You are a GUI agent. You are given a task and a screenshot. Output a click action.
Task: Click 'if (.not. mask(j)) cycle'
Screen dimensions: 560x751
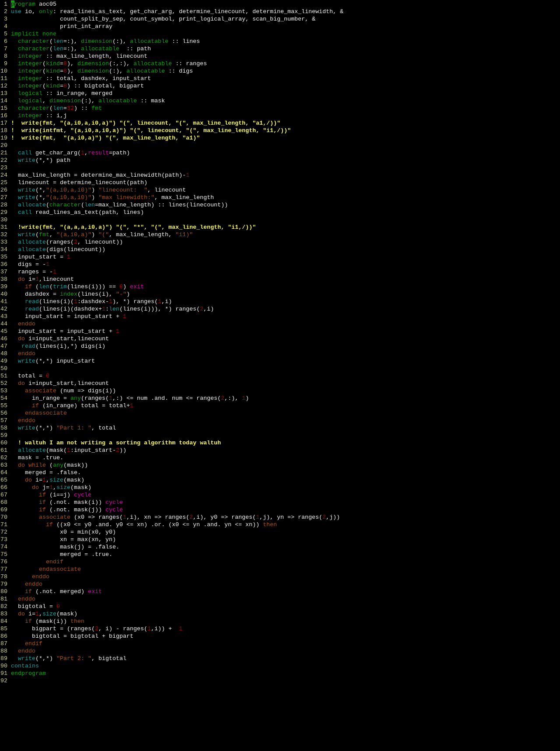point(81,510)
